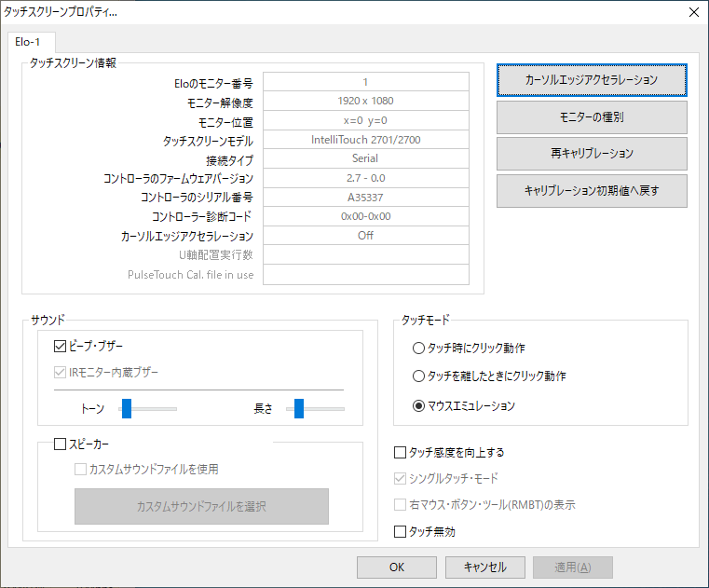Image resolution: width=709 pixels, height=588 pixels.
Task: Enable タッチ感度を向上する option
Action: pyautogui.click(x=401, y=453)
